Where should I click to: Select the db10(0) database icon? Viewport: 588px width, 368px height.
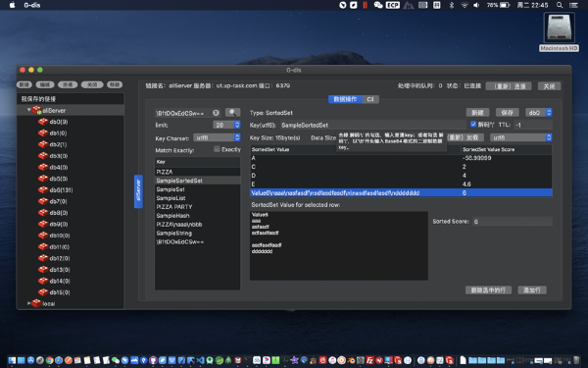point(43,236)
